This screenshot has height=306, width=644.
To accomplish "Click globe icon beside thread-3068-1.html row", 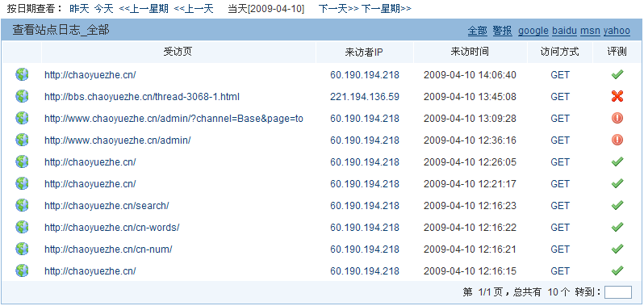I will pyautogui.click(x=22, y=97).
